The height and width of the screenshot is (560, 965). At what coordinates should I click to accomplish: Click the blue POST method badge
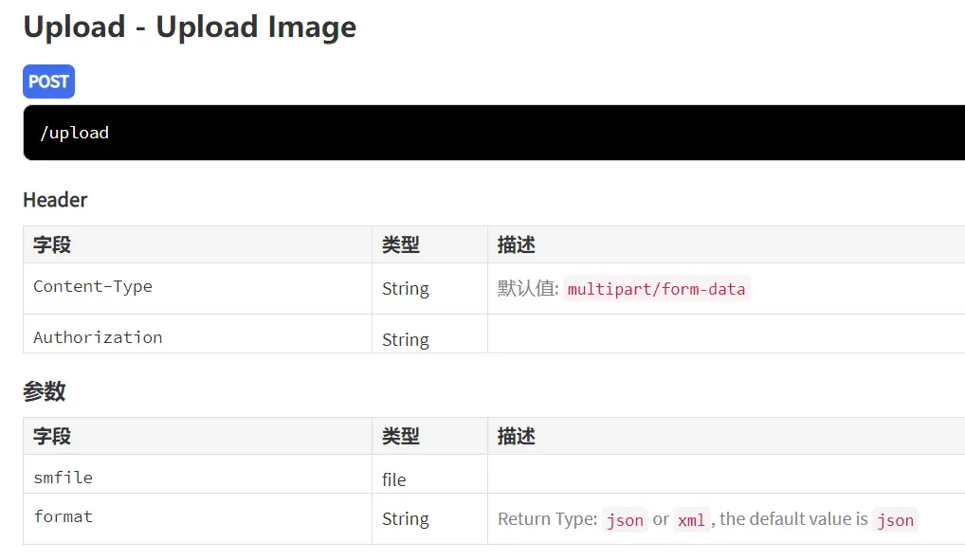48,81
